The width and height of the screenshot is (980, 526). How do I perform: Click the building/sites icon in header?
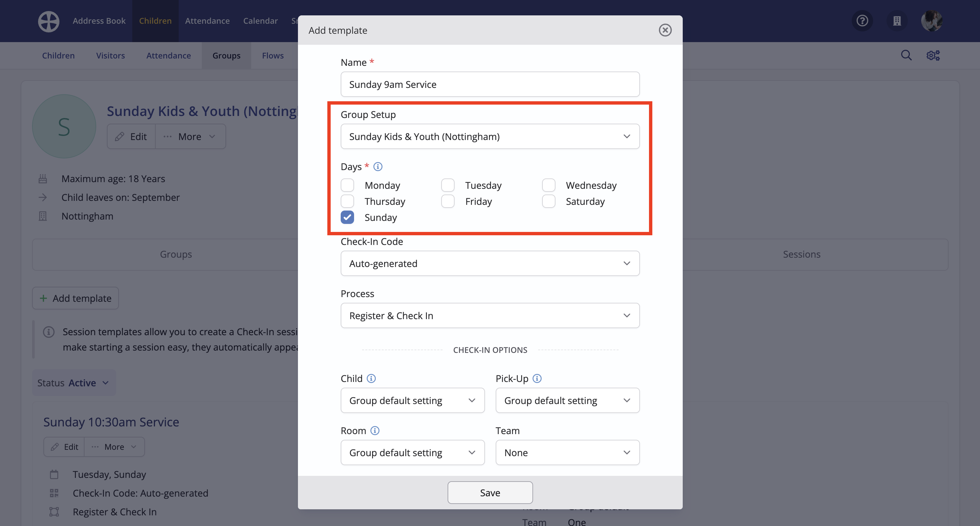897,21
